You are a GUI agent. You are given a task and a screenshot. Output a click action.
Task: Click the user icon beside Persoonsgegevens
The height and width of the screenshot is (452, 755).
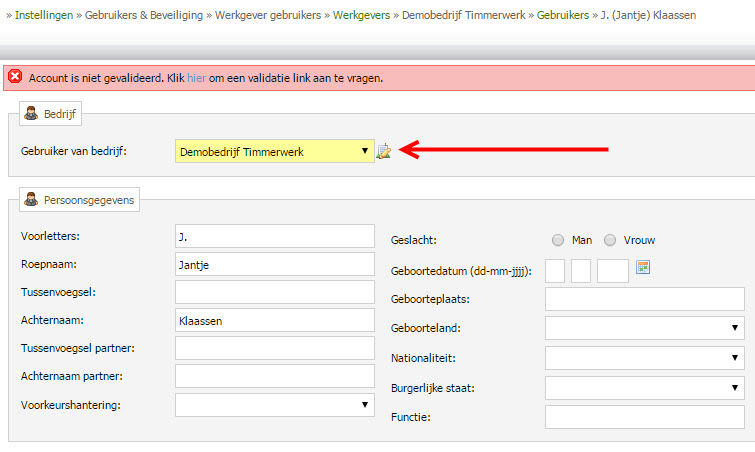pos(31,199)
